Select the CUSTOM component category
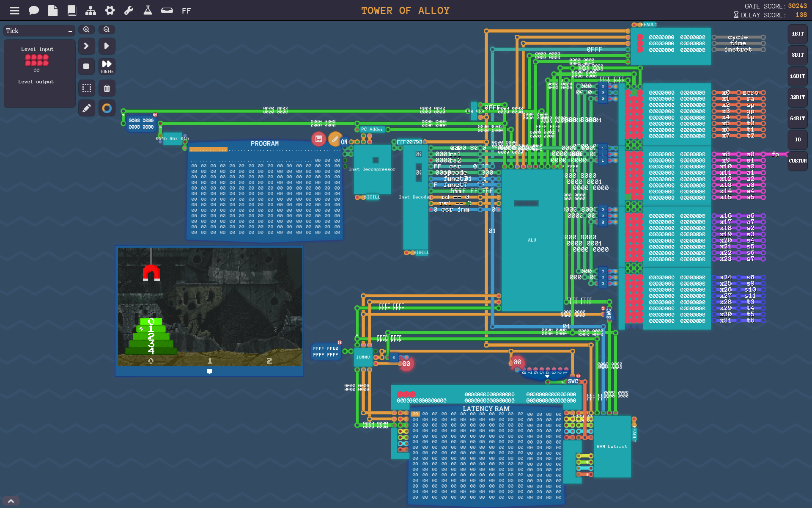Image resolution: width=812 pixels, height=508 pixels. click(798, 161)
